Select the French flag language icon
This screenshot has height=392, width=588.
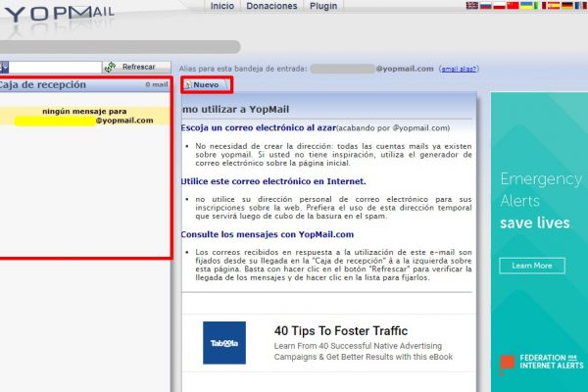click(581, 5)
